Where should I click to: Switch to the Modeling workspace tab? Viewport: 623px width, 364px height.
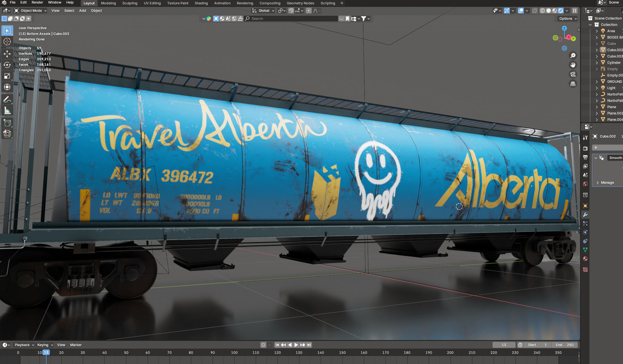[109, 3]
